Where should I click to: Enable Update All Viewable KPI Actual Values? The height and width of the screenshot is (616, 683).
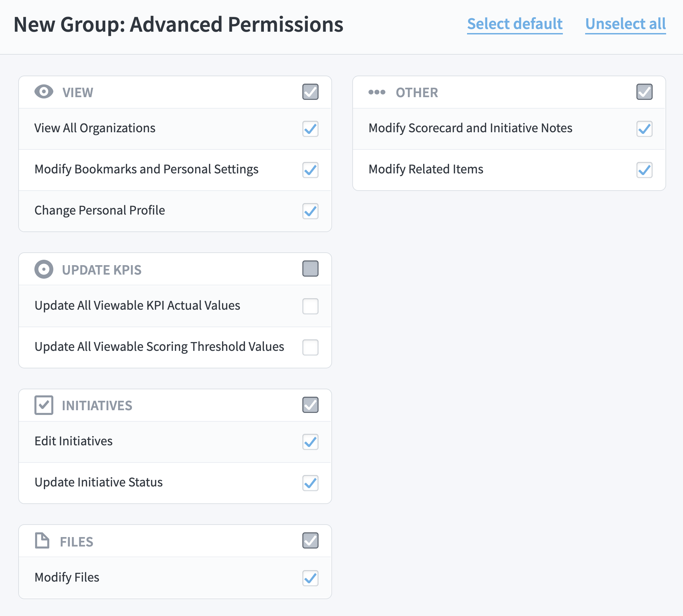(x=310, y=306)
